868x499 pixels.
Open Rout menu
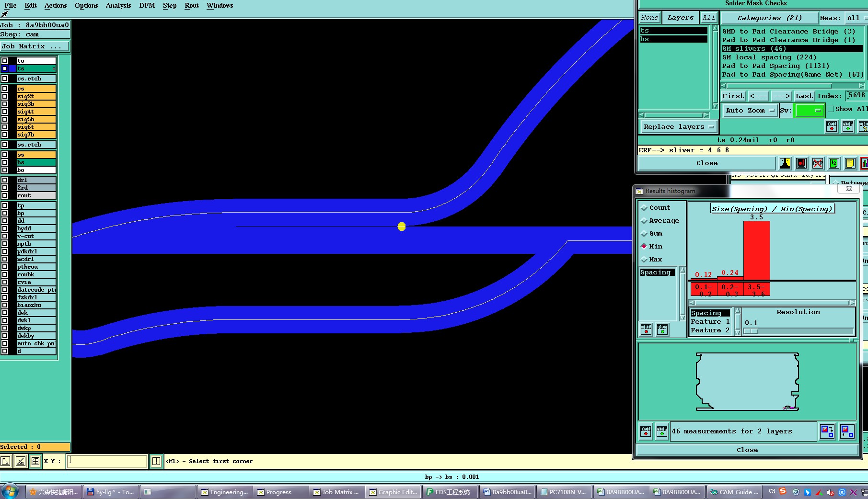point(192,5)
